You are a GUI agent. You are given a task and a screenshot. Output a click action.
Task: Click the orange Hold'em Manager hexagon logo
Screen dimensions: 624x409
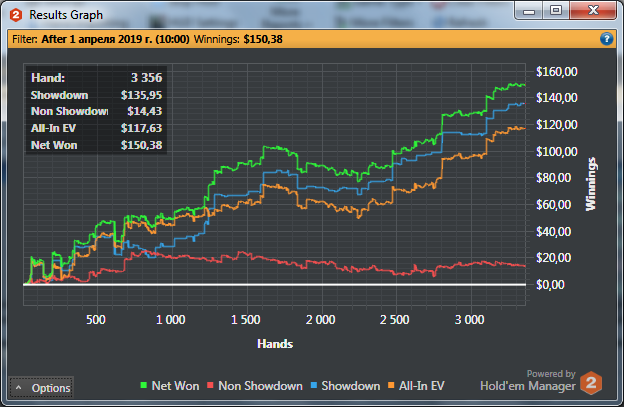pyautogui.click(x=591, y=383)
